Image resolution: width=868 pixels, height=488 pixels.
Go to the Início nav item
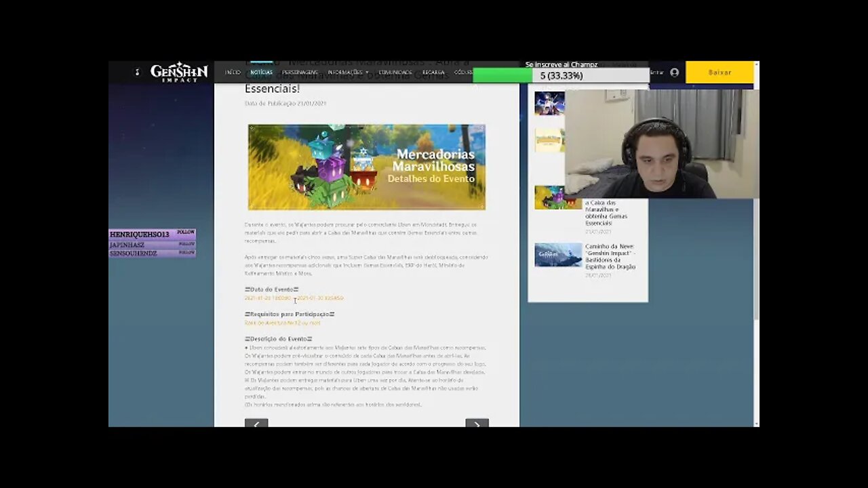pos(233,73)
